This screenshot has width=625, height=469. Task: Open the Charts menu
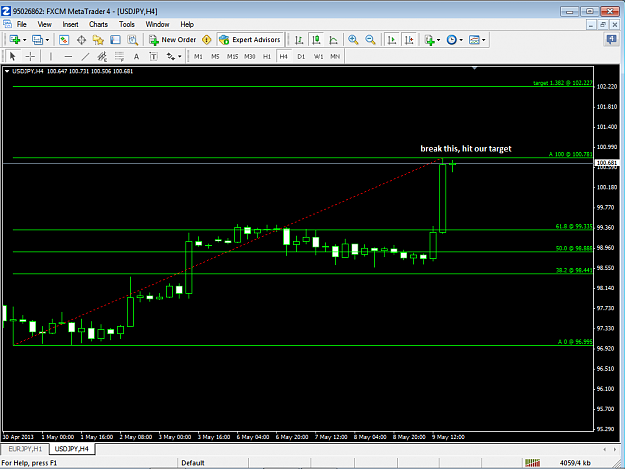click(x=98, y=24)
